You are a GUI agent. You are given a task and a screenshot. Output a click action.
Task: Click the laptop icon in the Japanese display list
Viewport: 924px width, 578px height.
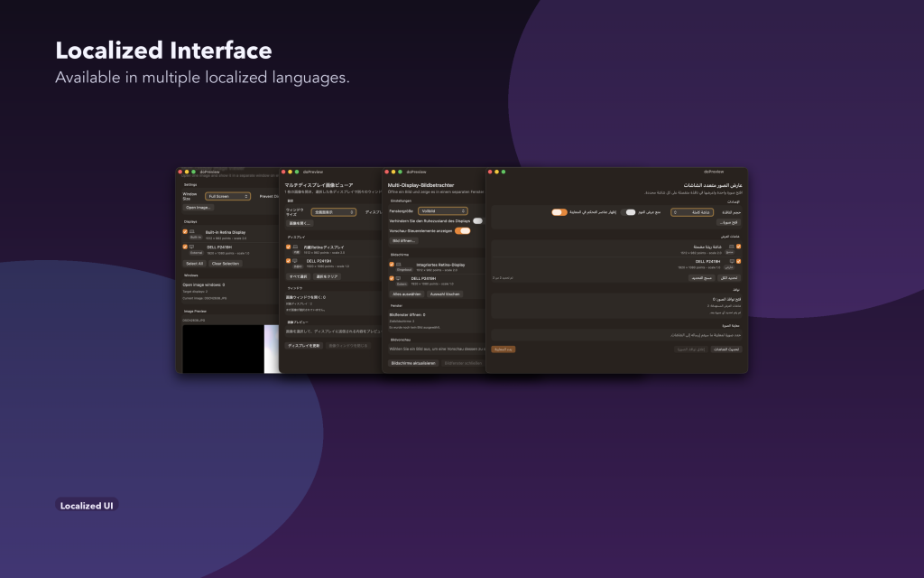pos(295,247)
